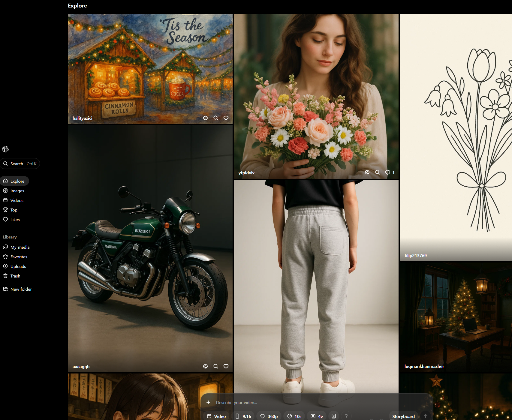Open the presets icon in prompt bar

[334, 416]
